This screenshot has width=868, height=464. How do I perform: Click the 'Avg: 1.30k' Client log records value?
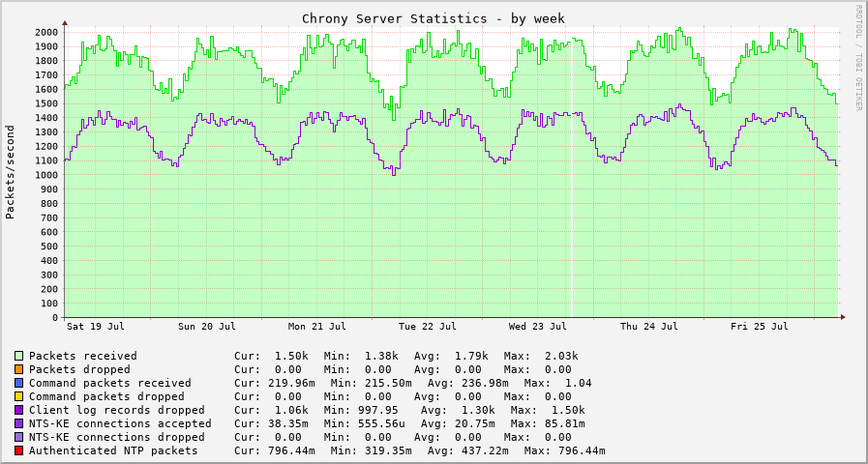(x=458, y=410)
